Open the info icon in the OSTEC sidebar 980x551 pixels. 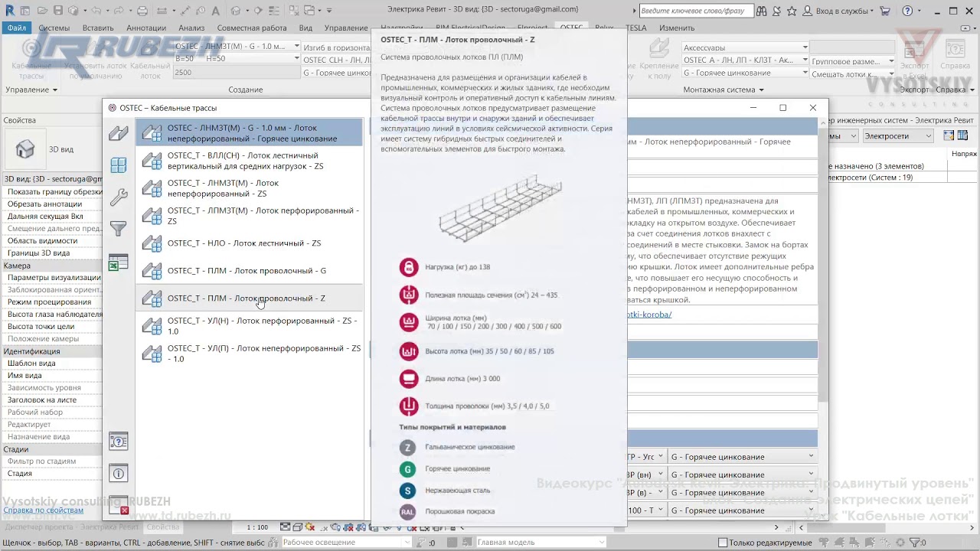[x=119, y=474]
